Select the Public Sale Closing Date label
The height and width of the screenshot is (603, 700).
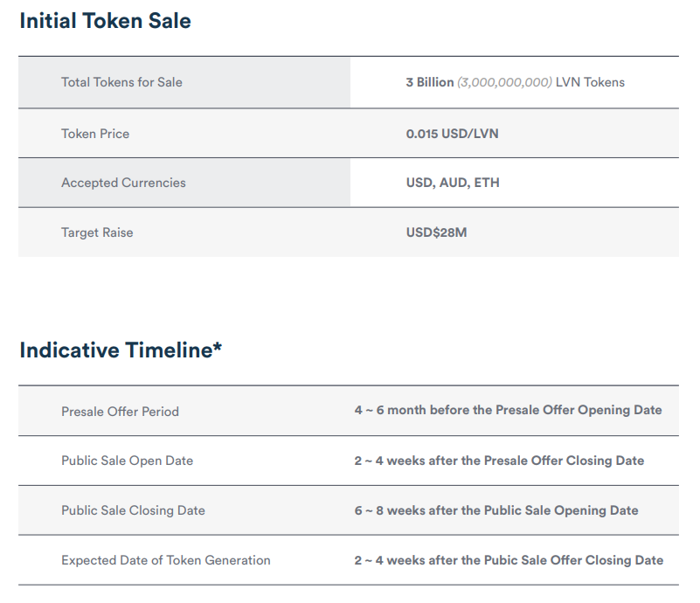(x=133, y=510)
